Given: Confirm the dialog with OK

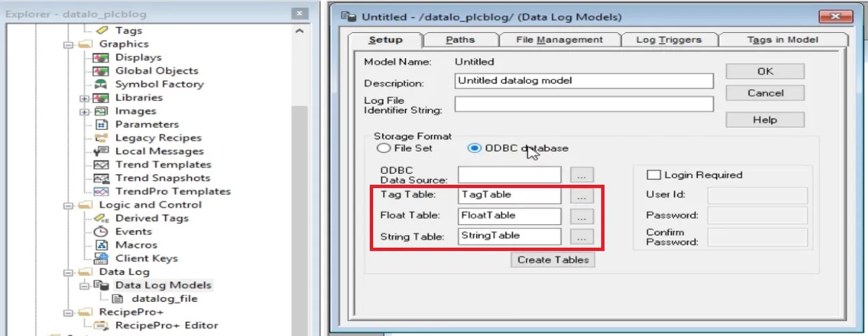Looking at the screenshot, I should 765,72.
